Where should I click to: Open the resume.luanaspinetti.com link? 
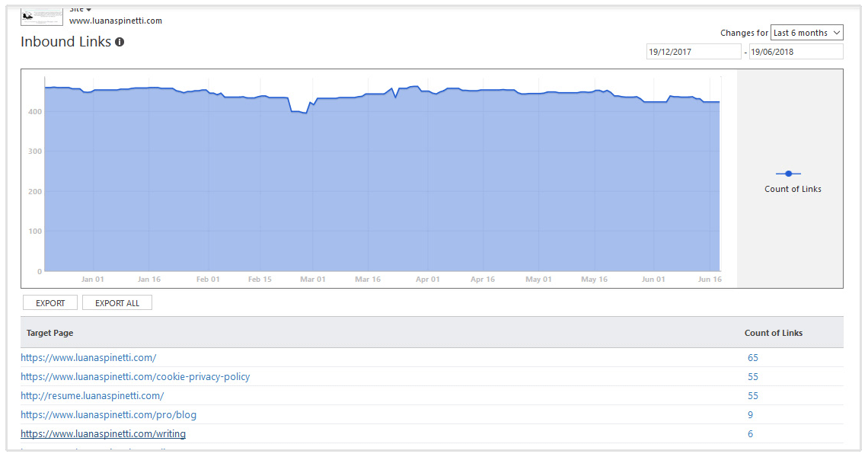tap(92, 395)
